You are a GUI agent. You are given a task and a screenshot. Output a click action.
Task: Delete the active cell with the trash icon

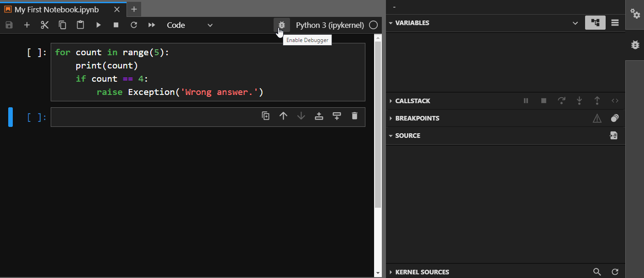[x=354, y=116]
